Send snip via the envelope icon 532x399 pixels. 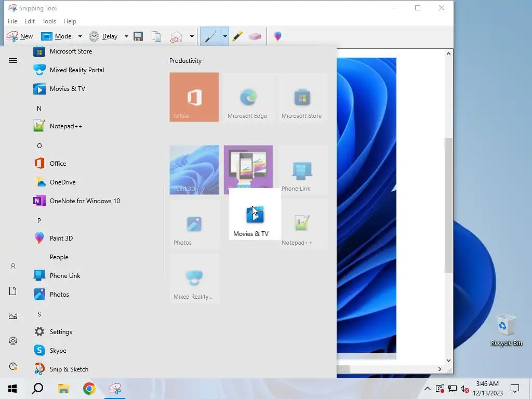176,36
